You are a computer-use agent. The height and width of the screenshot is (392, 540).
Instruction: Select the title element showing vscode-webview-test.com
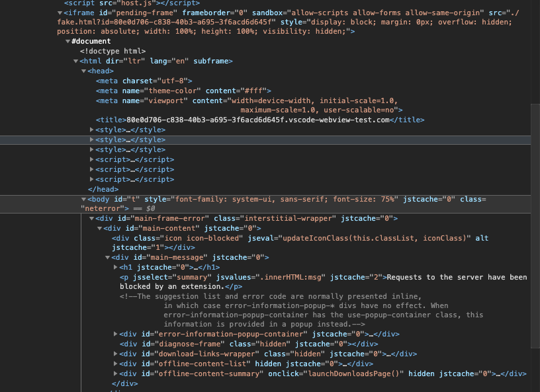pyautogui.click(x=199, y=120)
